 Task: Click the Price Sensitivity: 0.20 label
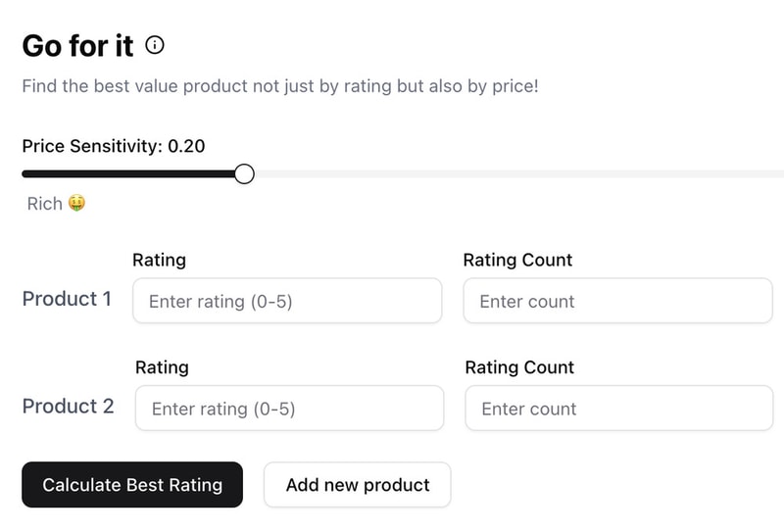pos(114,146)
